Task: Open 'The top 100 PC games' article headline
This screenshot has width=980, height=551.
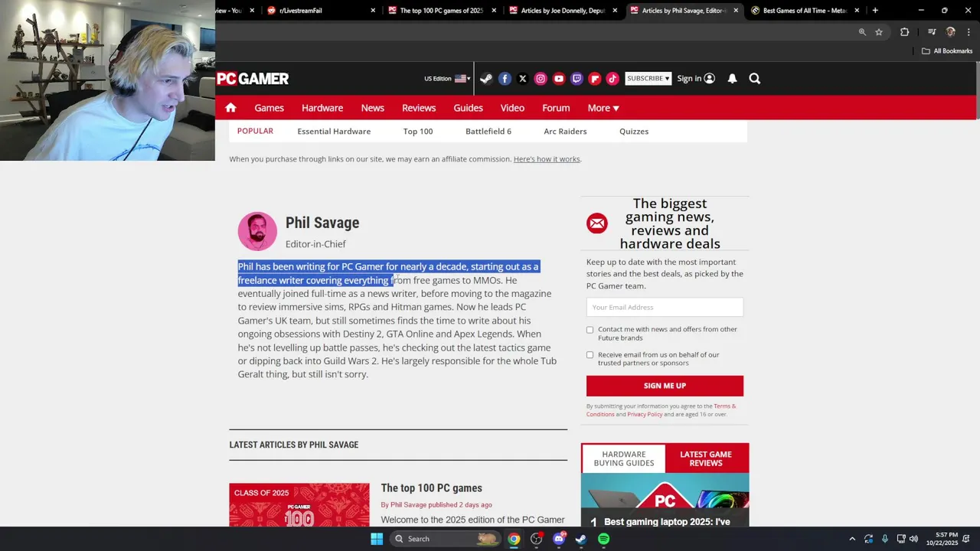Action: coord(431,488)
